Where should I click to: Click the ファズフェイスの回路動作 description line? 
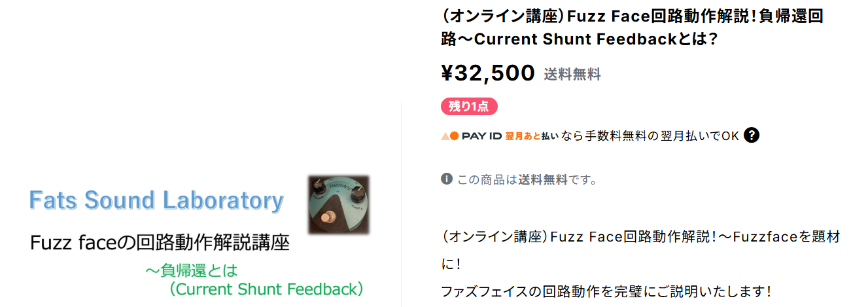606,290
